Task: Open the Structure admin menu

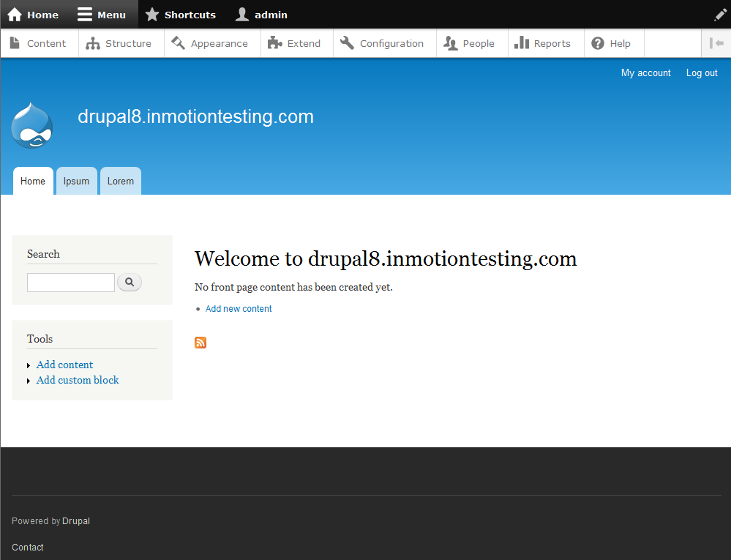Action: 121,43
